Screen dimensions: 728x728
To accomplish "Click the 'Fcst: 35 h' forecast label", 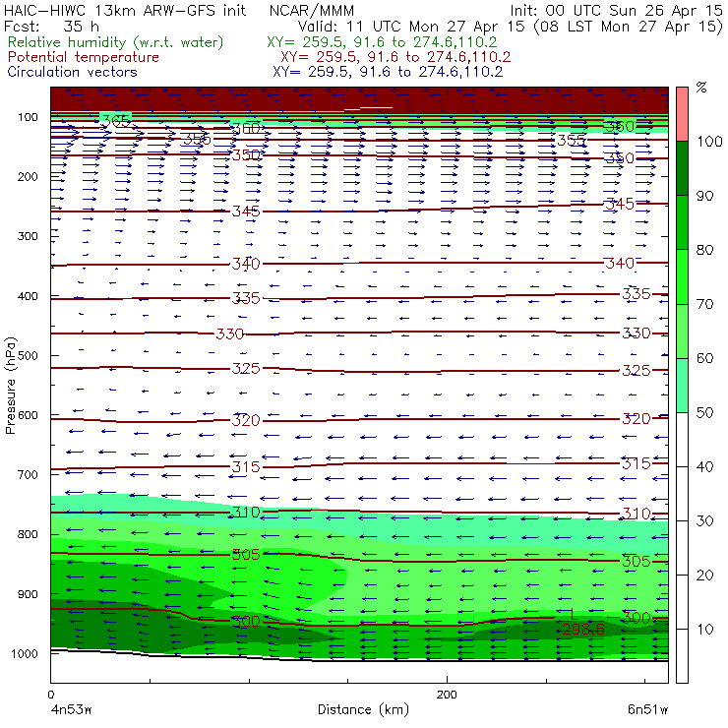I will pos(51,26).
